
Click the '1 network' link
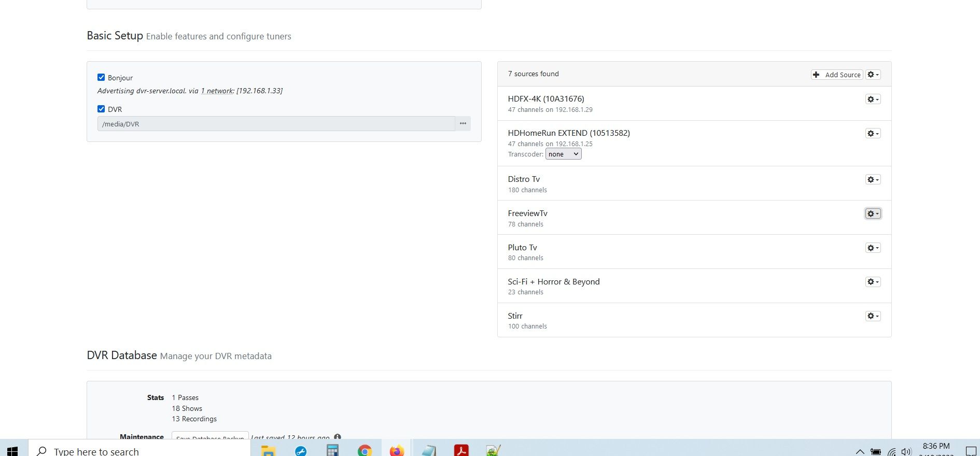217,91
